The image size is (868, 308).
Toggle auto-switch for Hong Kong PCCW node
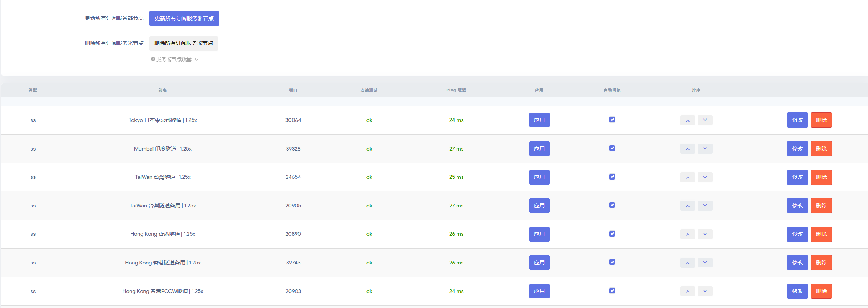pyautogui.click(x=612, y=291)
